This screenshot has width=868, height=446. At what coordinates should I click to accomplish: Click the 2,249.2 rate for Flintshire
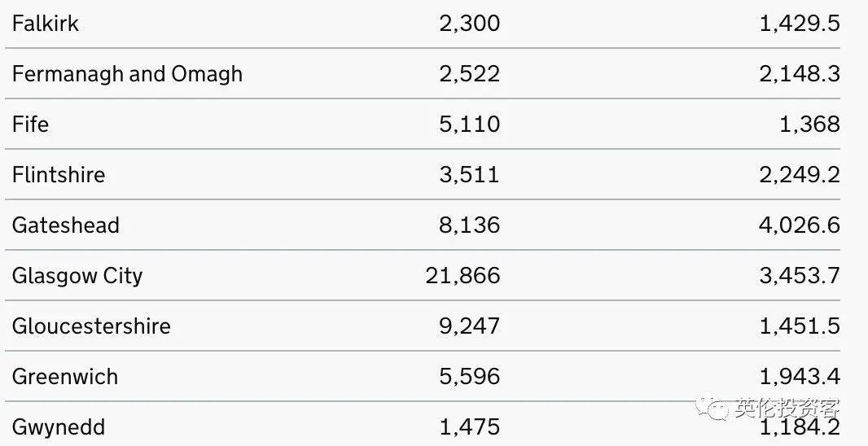(800, 174)
